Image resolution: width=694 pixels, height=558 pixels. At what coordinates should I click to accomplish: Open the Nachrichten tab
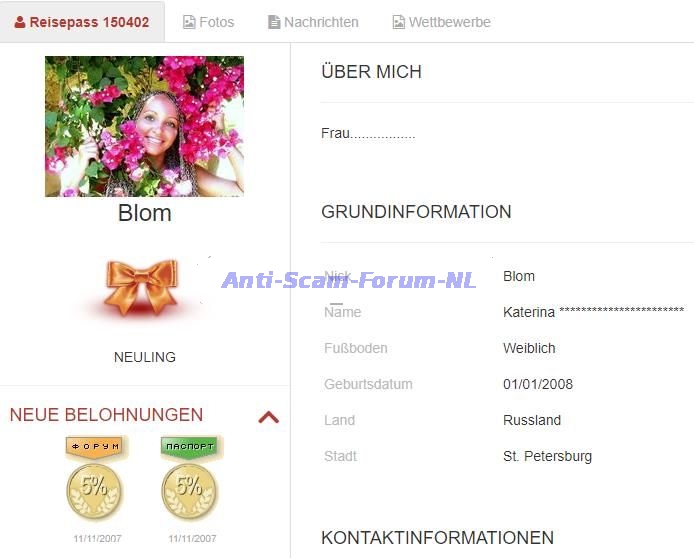tap(313, 22)
